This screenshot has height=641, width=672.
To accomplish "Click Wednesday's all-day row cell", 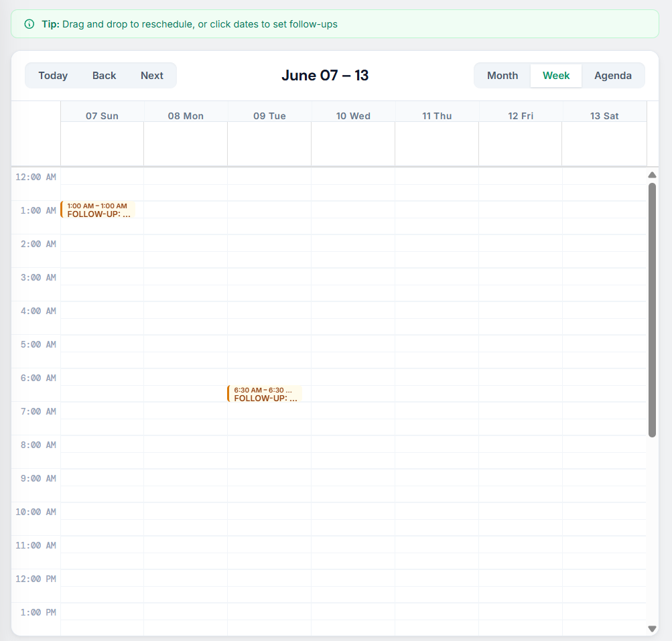I will click(353, 143).
